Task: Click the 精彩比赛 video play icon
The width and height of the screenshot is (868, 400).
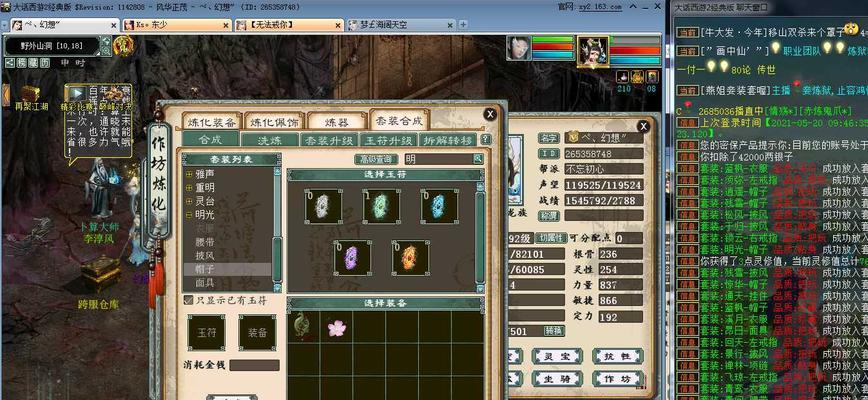Action: [x=78, y=93]
